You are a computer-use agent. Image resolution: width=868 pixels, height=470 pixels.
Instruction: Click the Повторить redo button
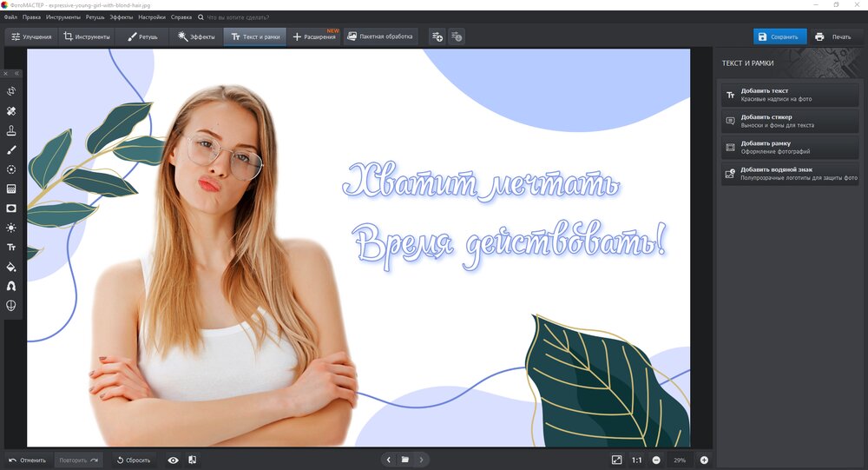[79, 460]
